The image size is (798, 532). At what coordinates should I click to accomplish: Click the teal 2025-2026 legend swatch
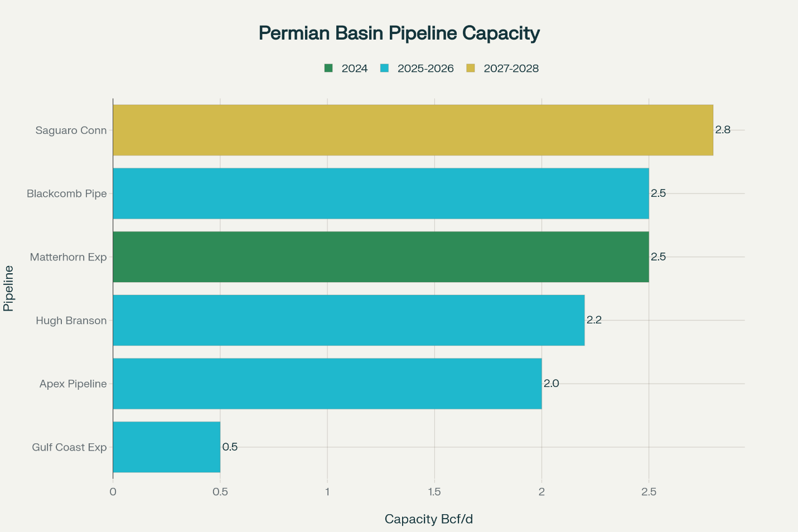click(x=384, y=69)
